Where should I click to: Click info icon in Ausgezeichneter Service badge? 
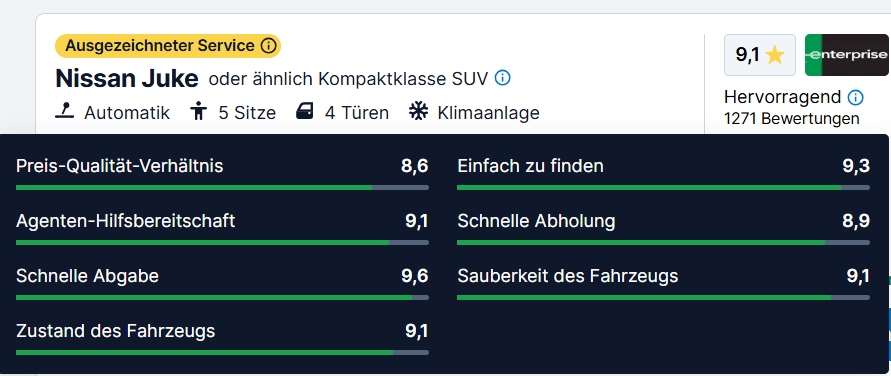coord(268,46)
